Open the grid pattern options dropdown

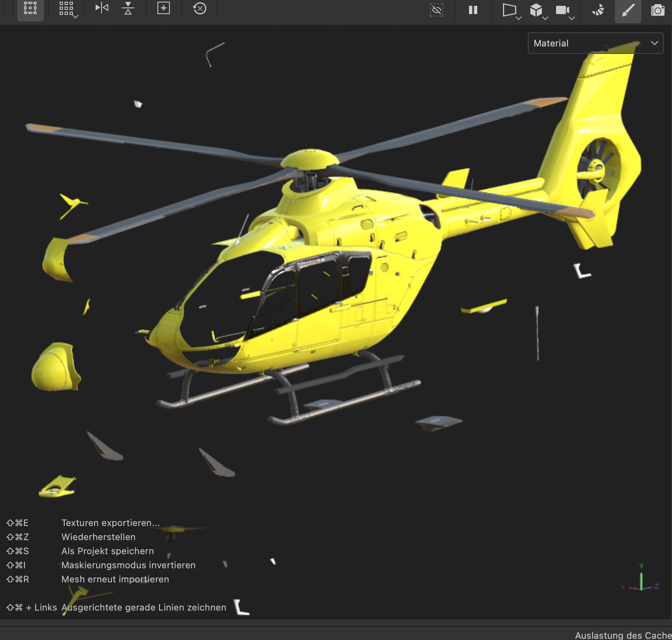click(x=68, y=10)
